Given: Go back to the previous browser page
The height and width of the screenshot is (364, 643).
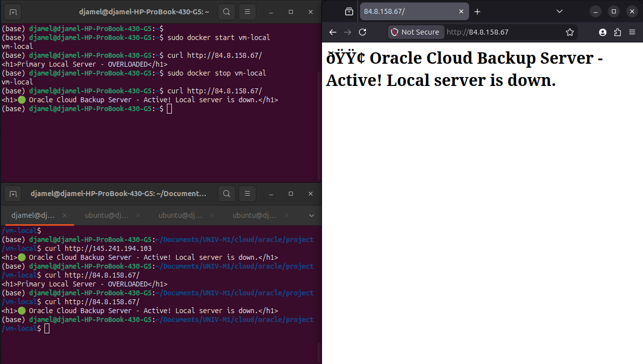Looking at the screenshot, I should pyautogui.click(x=333, y=32).
